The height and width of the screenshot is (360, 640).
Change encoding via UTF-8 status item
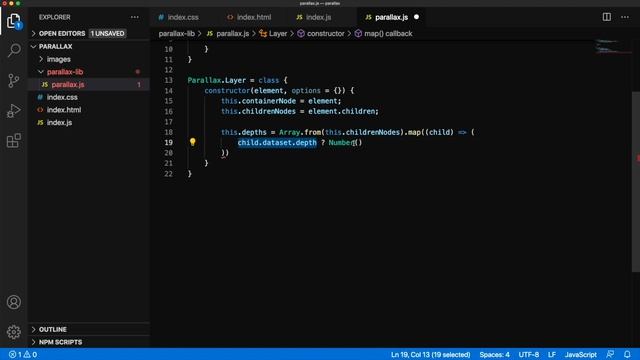[529, 354]
